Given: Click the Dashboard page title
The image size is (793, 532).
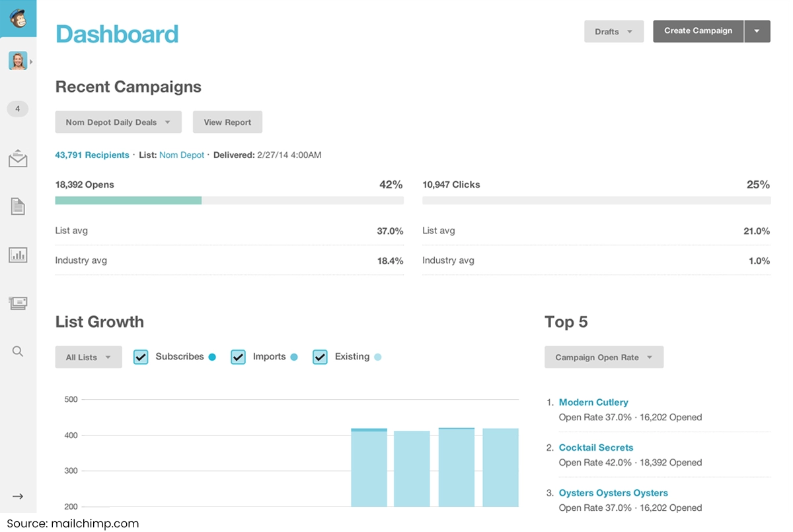Looking at the screenshot, I should click(117, 34).
